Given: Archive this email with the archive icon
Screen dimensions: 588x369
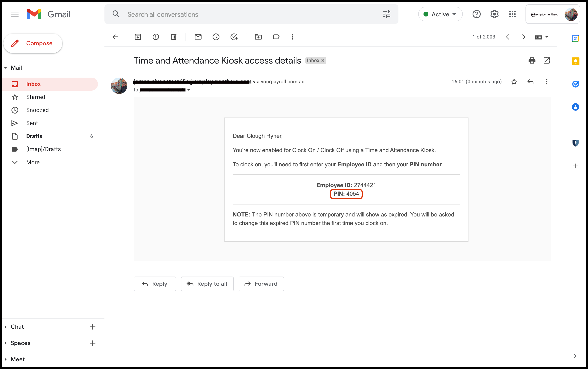Looking at the screenshot, I should pos(138,37).
